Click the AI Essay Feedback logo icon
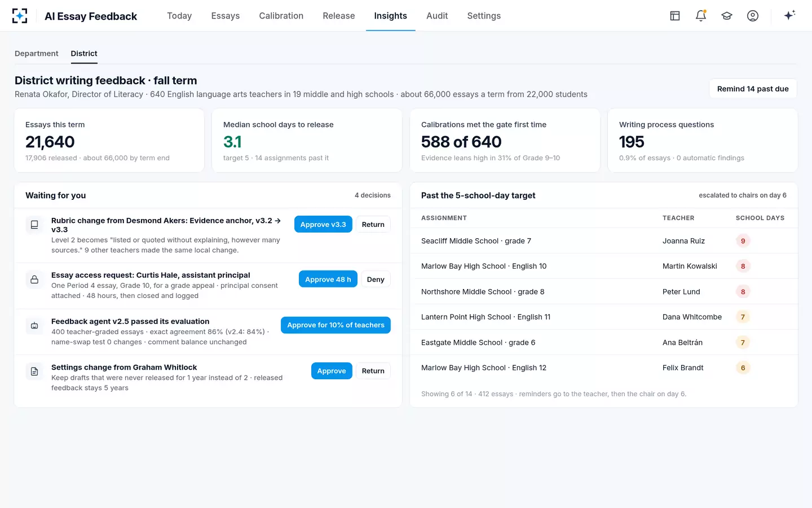812x508 pixels. click(x=20, y=16)
